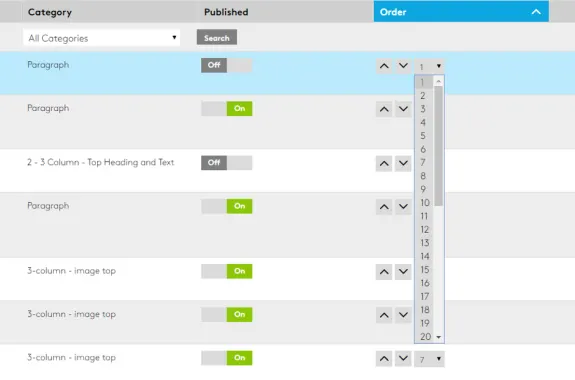Image resolution: width=575 pixels, height=380 pixels.
Task: Sort by the Category column header
Action: point(50,12)
